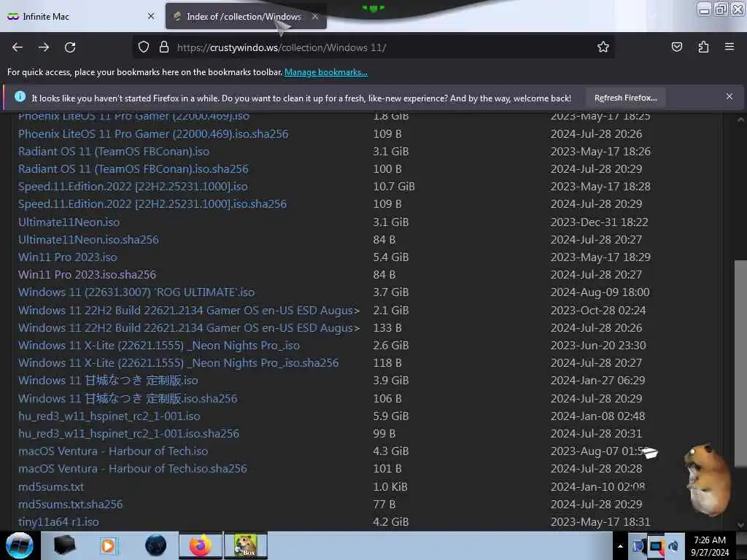Download tiny11a64 r1.iso
The image size is (747, 560).
coord(58,522)
